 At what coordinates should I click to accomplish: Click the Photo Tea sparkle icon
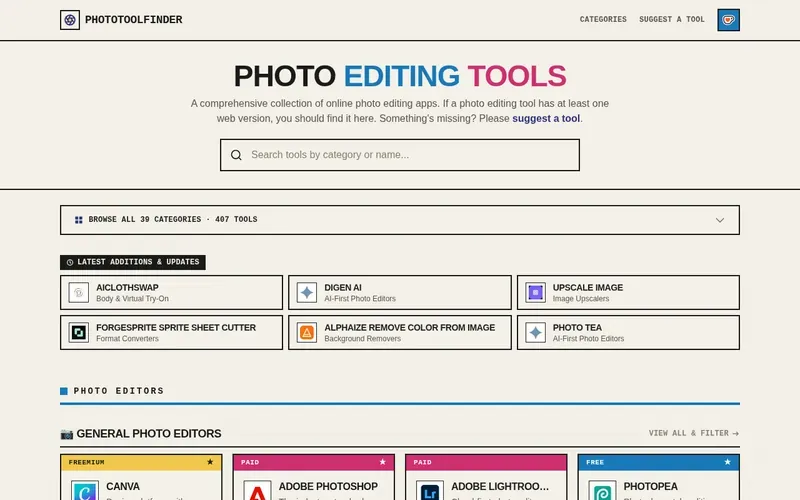tap(535, 333)
